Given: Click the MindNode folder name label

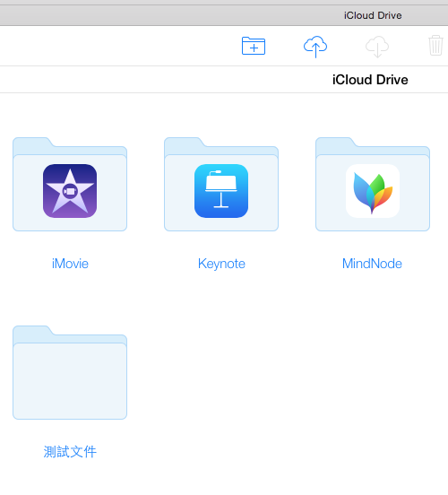Looking at the screenshot, I should tap(372, 264).
